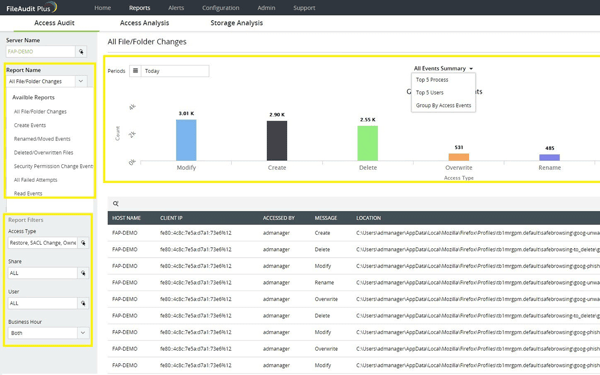Click the Share filter picker icon

(83, 273)
